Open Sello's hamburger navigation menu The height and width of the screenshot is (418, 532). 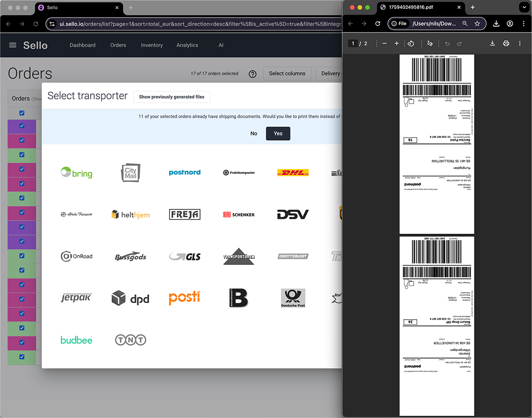click(x=12, y=45)
